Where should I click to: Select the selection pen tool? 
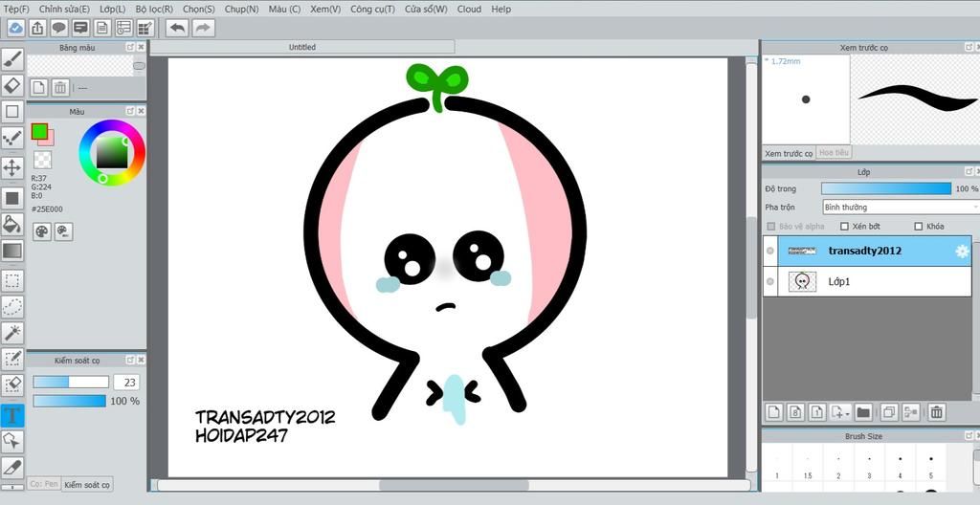pos(12,360)
